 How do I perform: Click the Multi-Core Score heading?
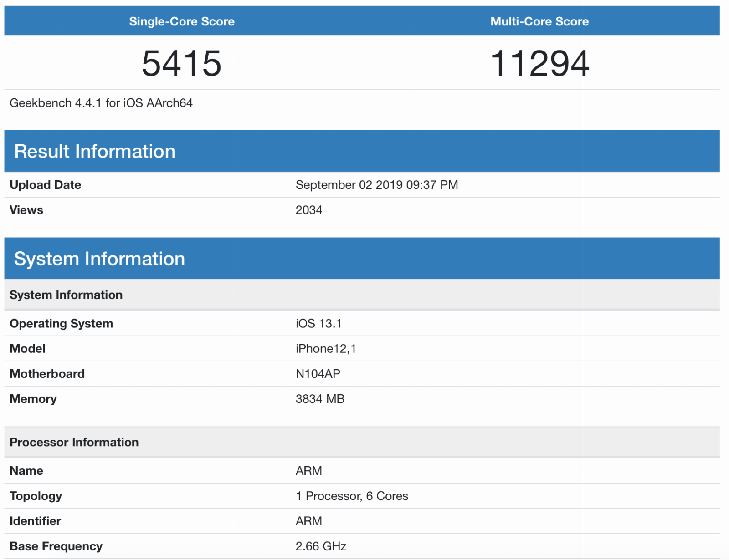539,21
